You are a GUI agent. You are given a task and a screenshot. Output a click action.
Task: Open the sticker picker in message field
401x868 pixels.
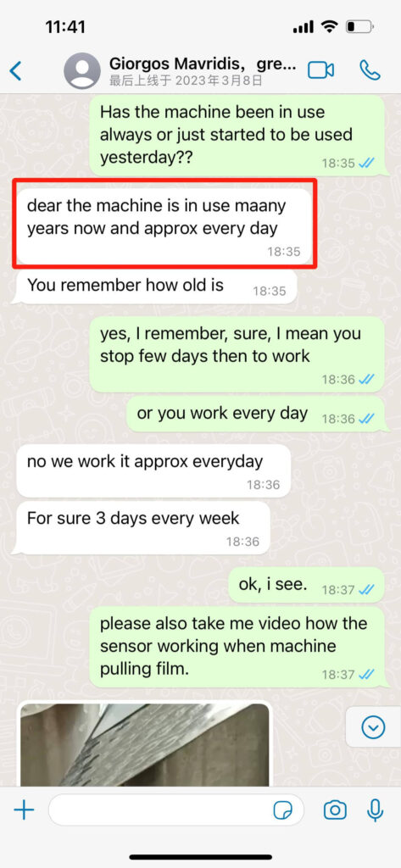point(283,811)
